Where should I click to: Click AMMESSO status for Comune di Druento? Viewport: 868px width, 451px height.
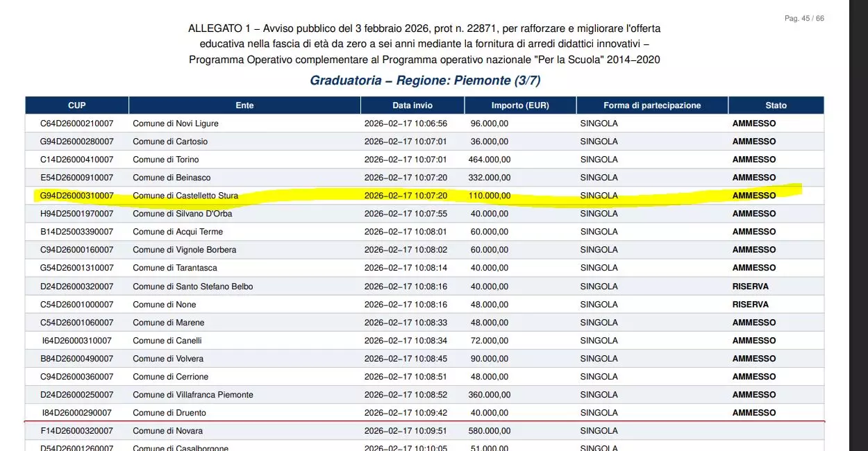tap(753, 413)
